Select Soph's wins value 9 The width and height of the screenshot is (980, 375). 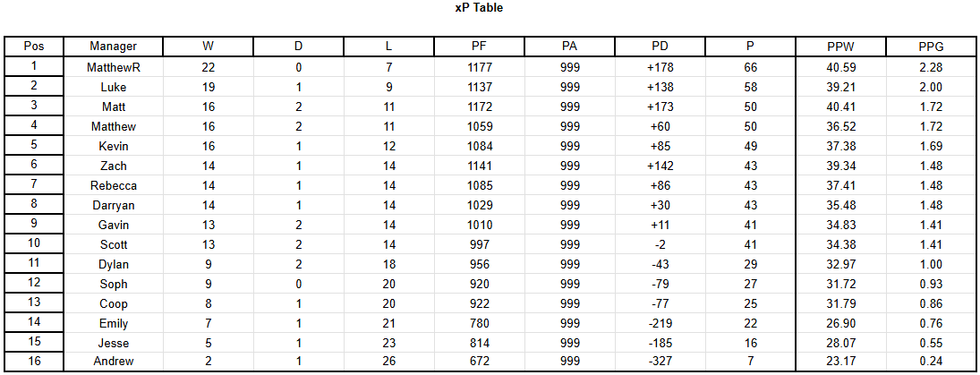[x=209, y=284]
